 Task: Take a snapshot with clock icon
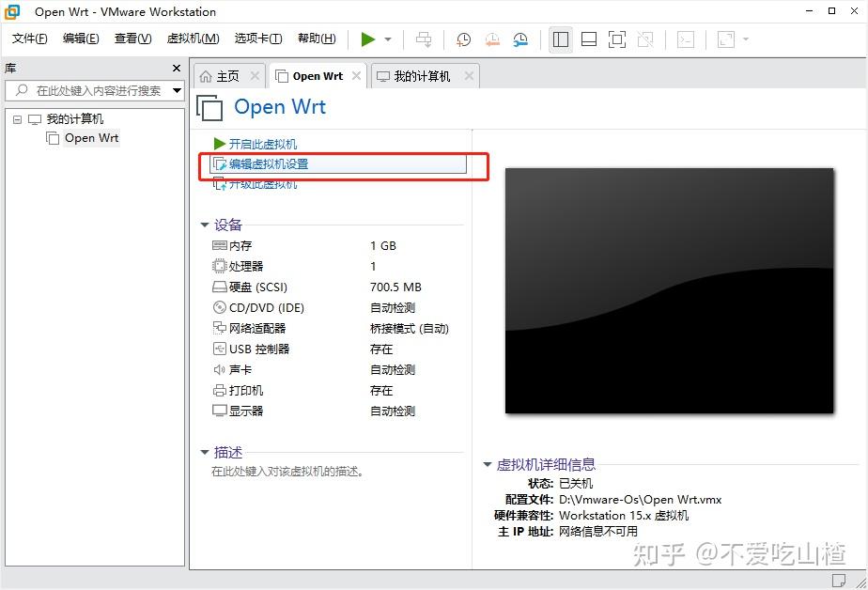point(463,39)
